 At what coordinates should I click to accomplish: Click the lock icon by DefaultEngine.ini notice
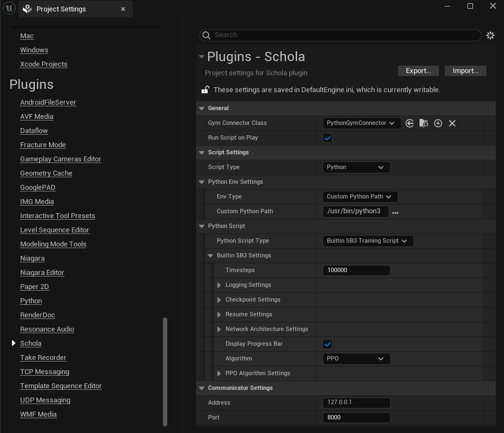[x=205, y=90]
